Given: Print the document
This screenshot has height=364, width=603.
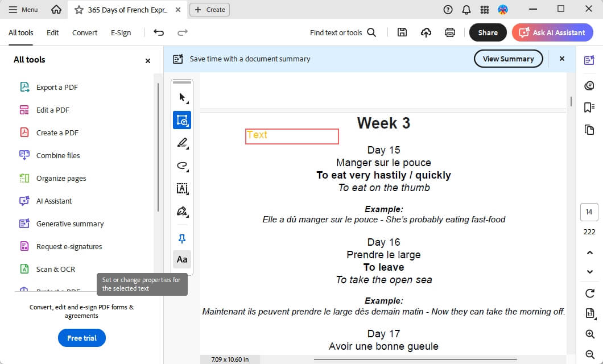Looking at the screenshot, I should pyautogui.click(x=449, y=32).
